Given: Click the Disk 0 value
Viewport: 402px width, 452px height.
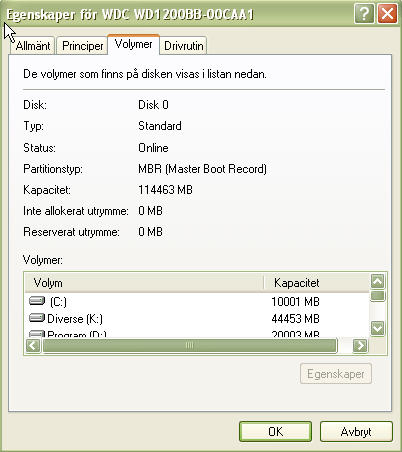Looking at the screenshot, I should 153,105.
